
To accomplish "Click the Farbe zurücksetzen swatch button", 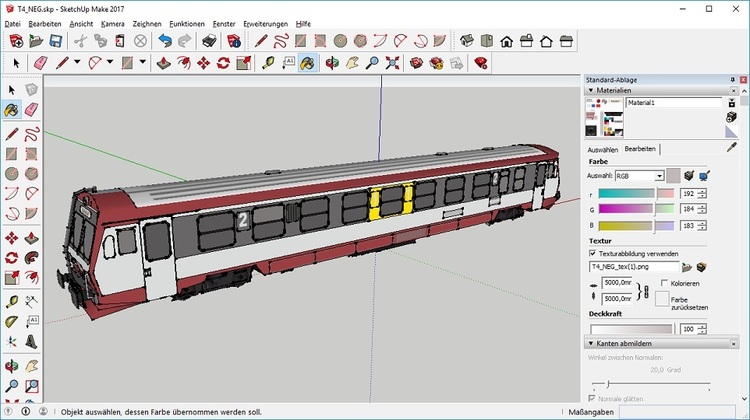I will tap(662, 299).
